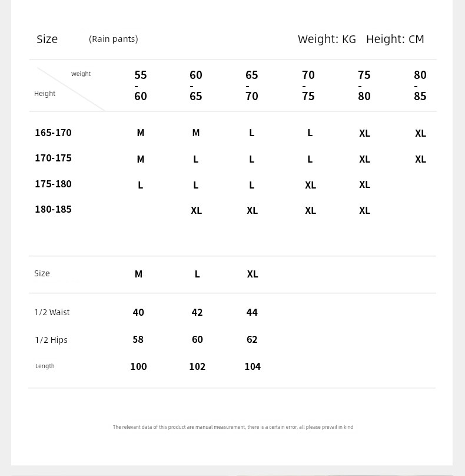The image size is (465, 476).
Task: Click the waist measurement value 40
Action: click(138, 312)
